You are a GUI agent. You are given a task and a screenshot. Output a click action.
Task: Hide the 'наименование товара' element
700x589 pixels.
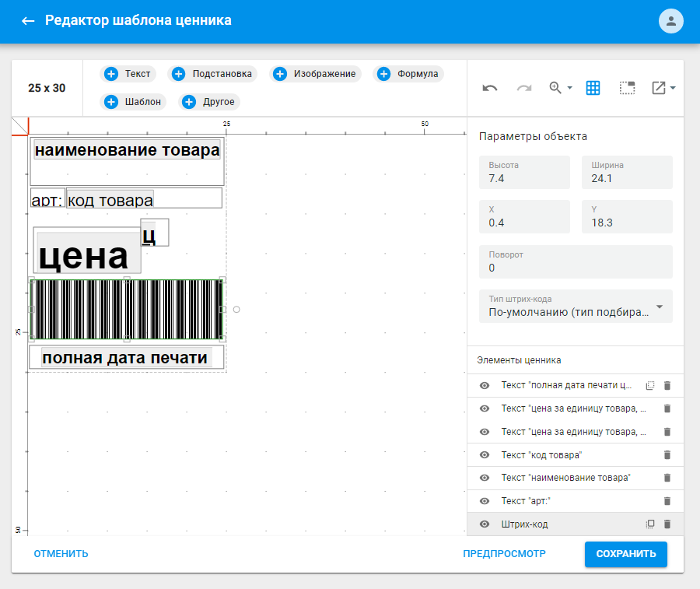pos(485,478)
